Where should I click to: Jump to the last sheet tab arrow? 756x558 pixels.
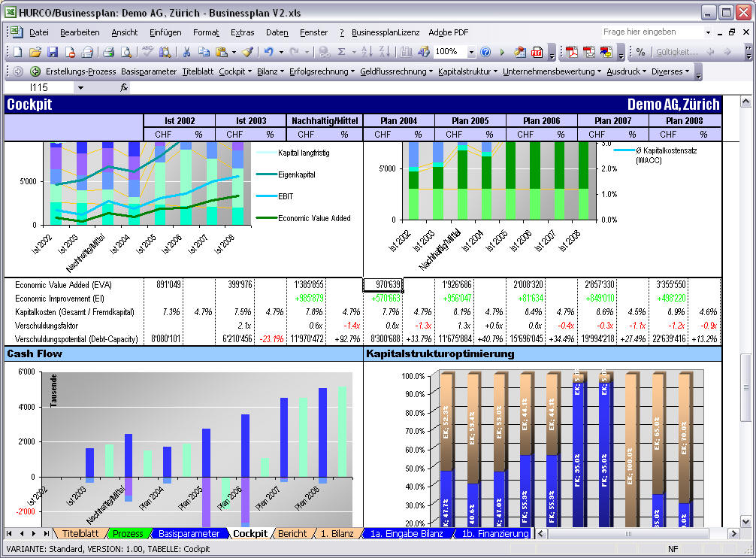tap(47, 533)
